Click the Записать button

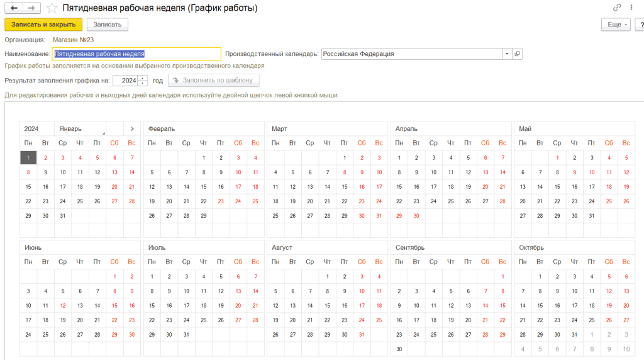click(x=108, y=25)
